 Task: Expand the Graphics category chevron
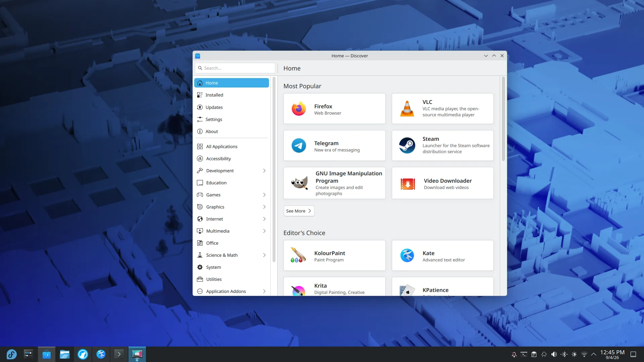click(264, 207)
